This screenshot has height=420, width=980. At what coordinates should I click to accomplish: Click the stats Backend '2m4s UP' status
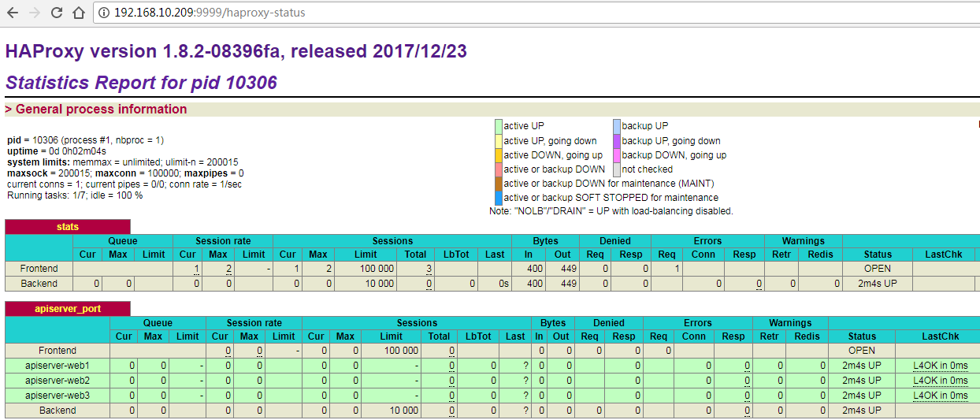pyautogui.click(x=878, y=284)
